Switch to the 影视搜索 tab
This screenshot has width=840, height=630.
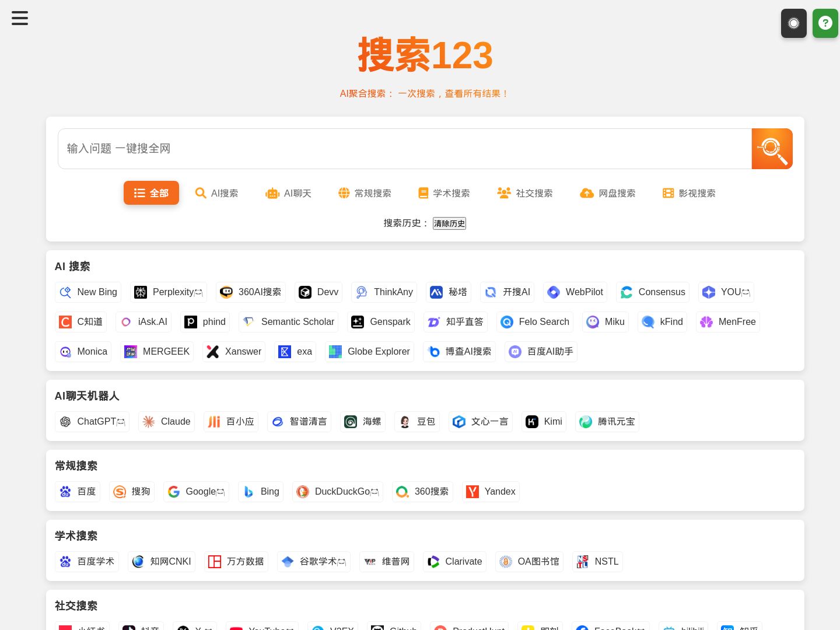pyautogui.click(x=689, y=193)
